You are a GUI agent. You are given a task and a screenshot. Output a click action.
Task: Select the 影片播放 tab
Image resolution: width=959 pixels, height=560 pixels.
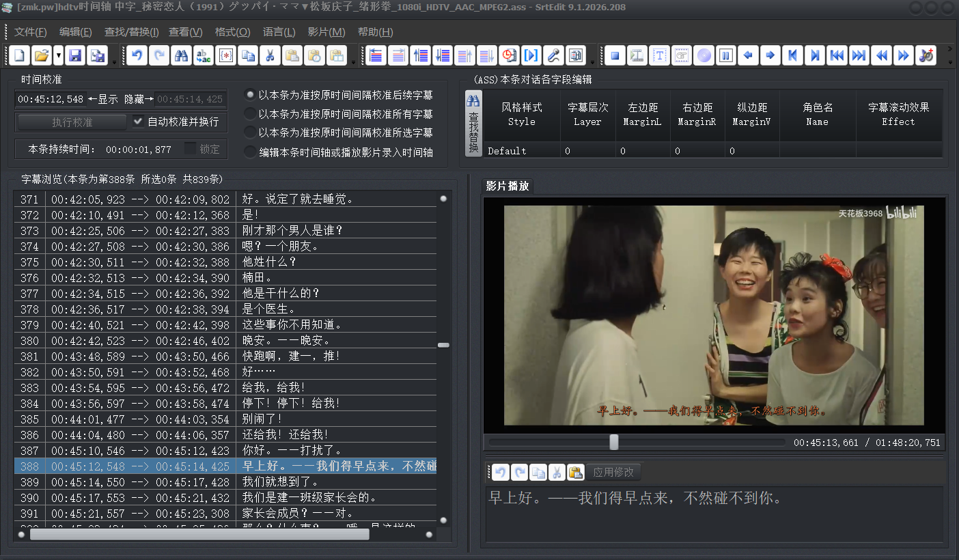[508, 186]
